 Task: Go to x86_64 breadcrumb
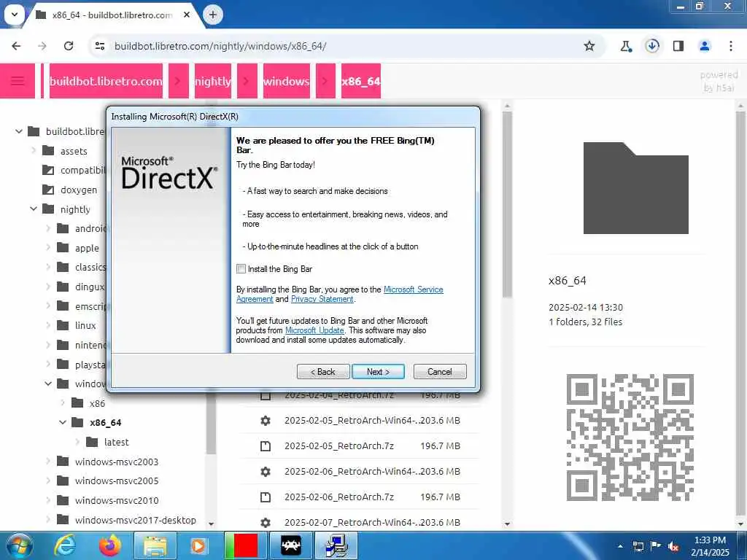360,81
